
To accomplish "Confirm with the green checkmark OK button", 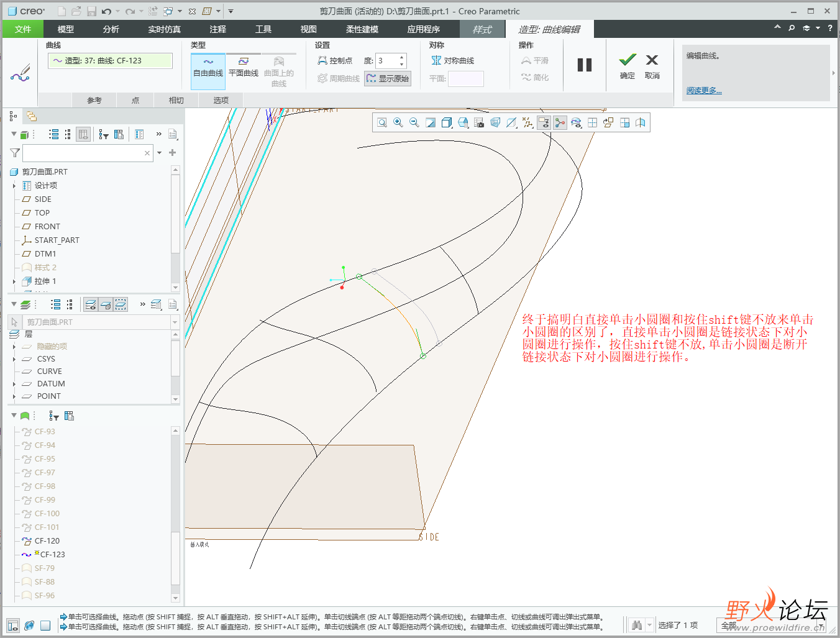I will point(628,66).
